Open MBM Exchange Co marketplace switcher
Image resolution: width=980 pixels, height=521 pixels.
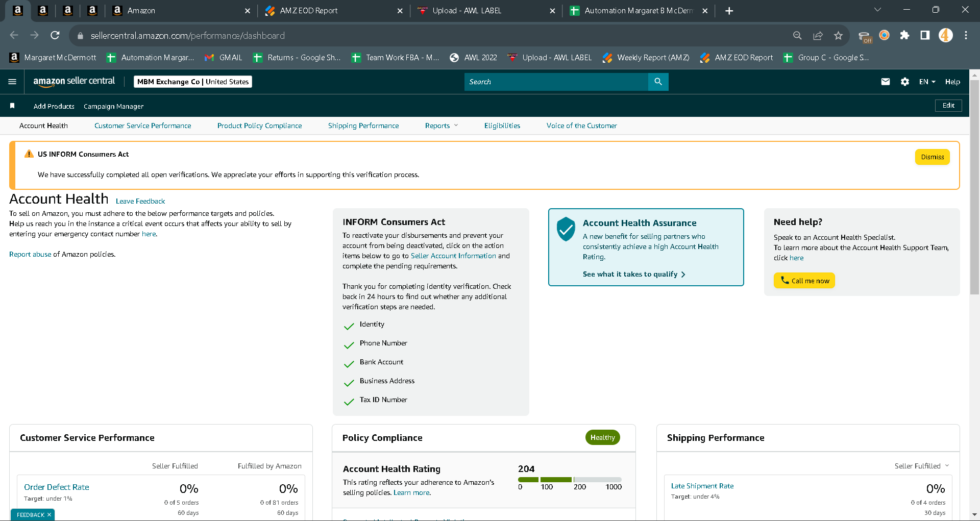[192, 82]
